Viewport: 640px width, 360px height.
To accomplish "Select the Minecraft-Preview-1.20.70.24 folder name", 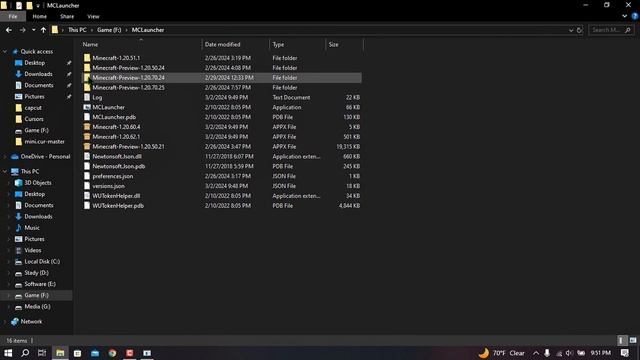I will (x=128, y=78).
